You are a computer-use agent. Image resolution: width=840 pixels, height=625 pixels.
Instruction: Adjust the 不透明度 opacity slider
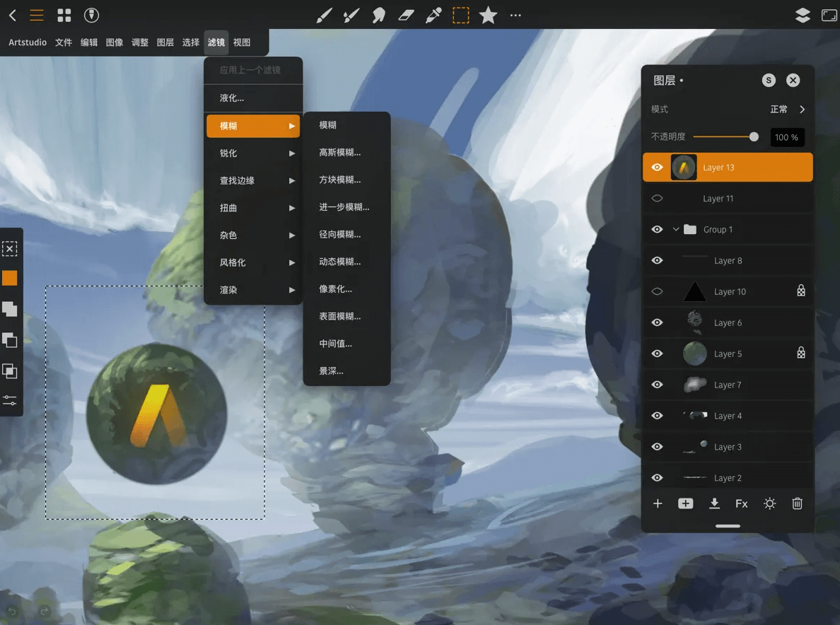726,137
